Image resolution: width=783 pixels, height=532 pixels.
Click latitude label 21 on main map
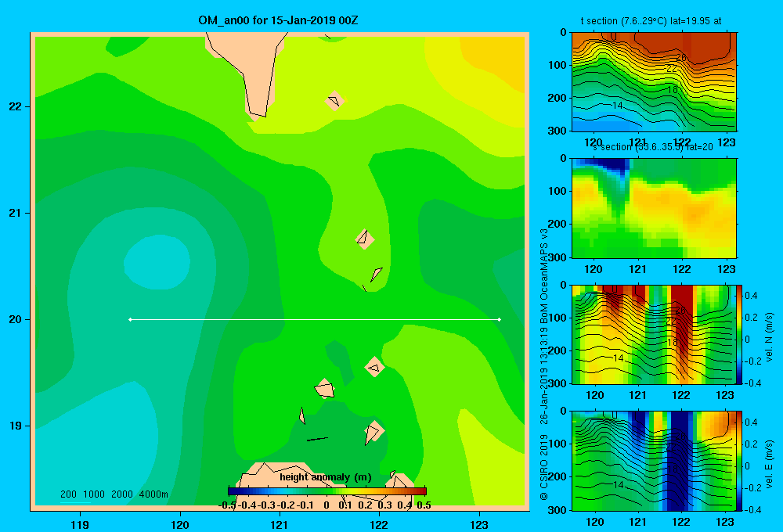click(x=16, y=213)
